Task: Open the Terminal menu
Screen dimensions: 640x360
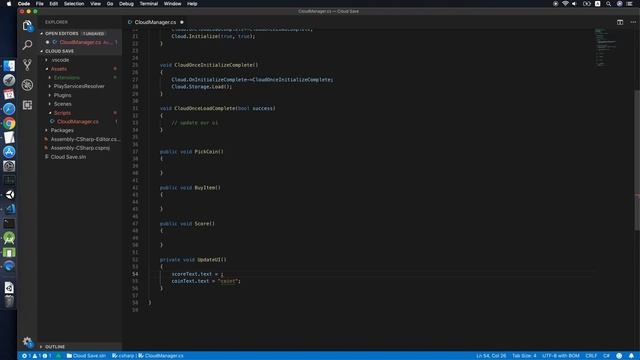Action: coord(149,4)
